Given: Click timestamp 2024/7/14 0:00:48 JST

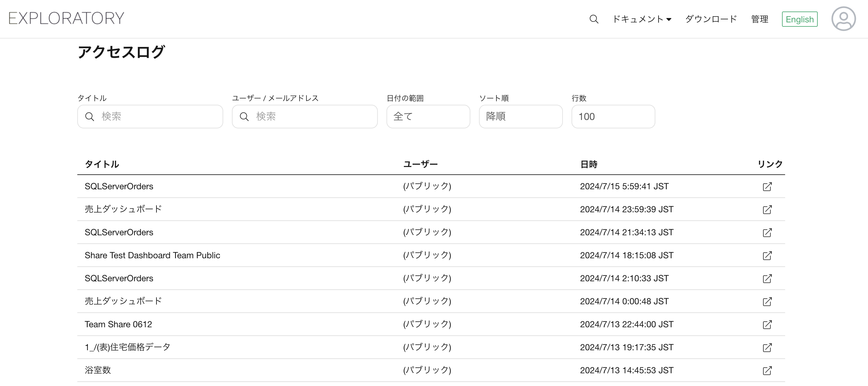Looking at the screenshot, I should tap(624, 301).
